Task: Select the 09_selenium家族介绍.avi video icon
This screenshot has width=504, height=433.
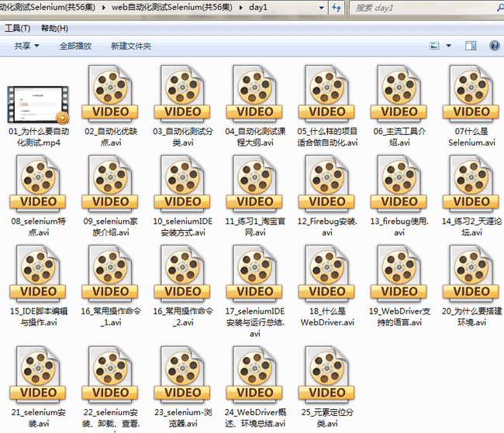Action: click(x=110, y=184)
